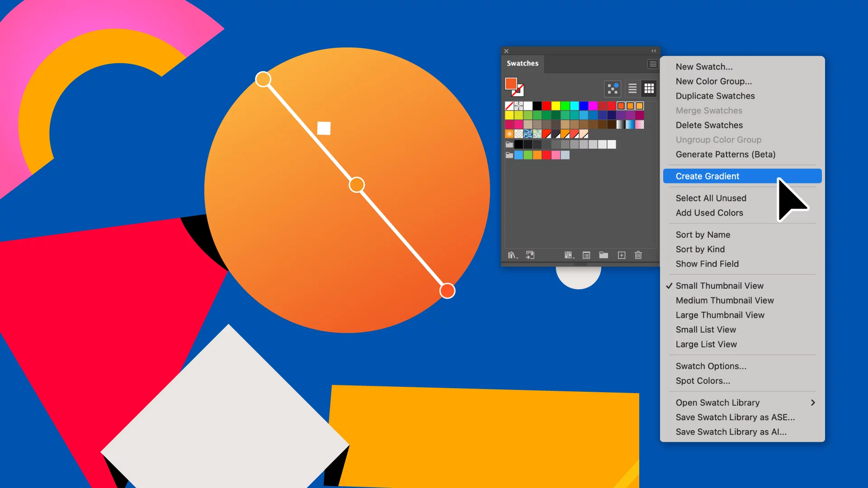Image resolution: width=868 pixels, height=488 pixels.
Task: Open the Swatch Libraries menu icon
Action: 512,255
